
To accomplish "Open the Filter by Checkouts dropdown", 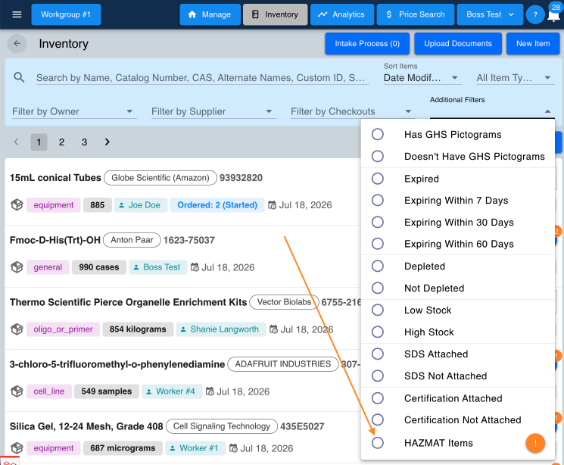I will click(353, 111).
